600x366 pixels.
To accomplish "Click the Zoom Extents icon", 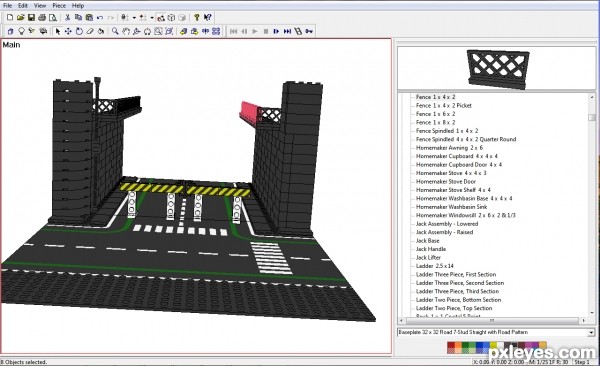I will point(169,31).
